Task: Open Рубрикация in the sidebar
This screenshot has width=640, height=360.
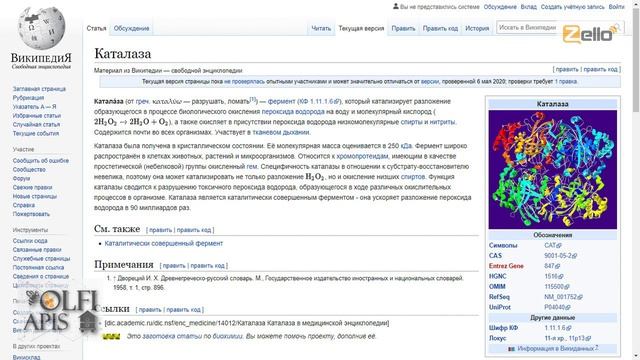Action: pos(28,98)
